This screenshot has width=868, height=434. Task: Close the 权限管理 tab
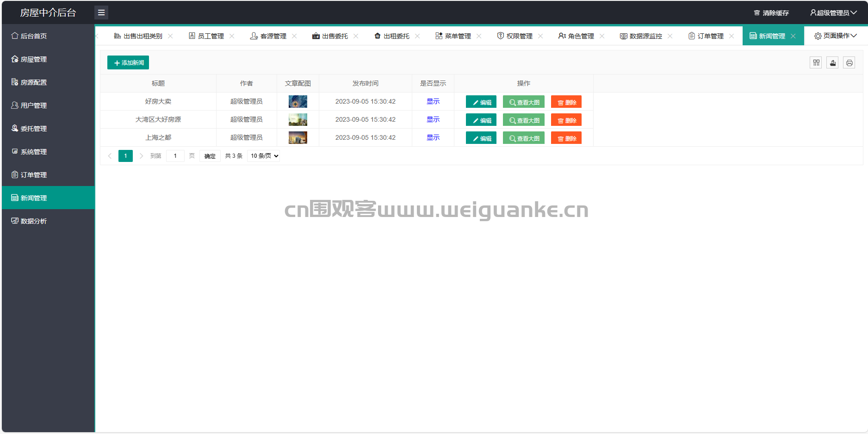[540, 36]
